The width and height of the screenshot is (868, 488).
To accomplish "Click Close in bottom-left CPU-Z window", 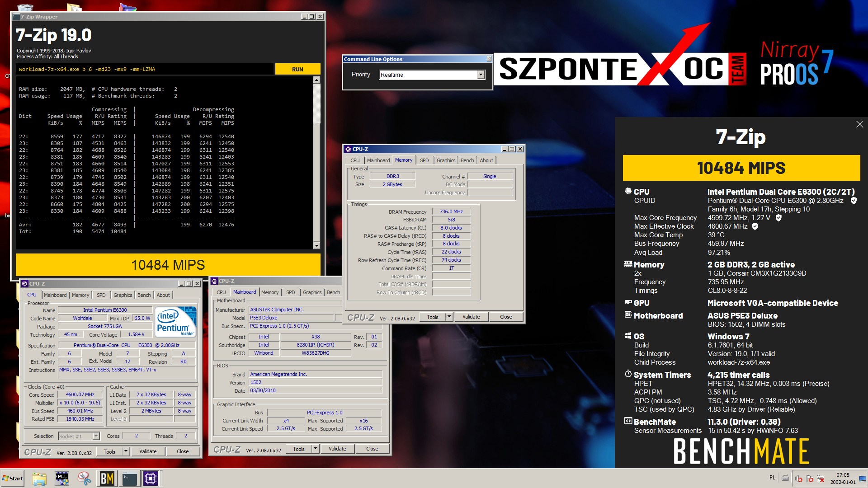I will pyautogui.click(x=183, y=451).
